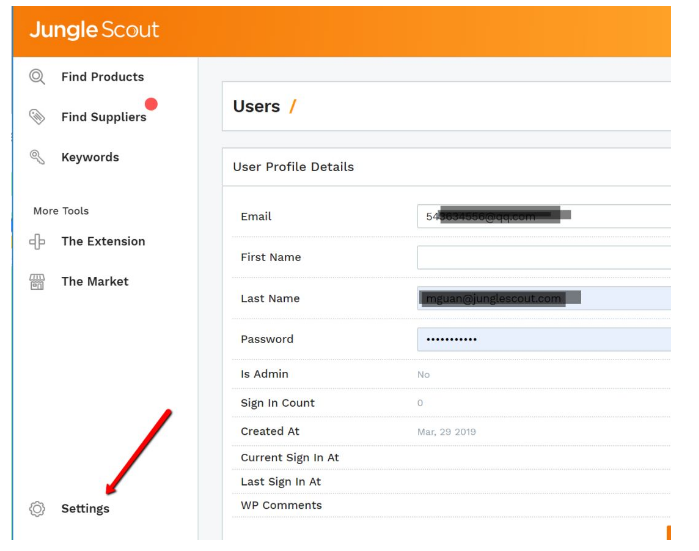Focus the First Name input field
This screenshot has height=551, width=699.
coord(544,257)
